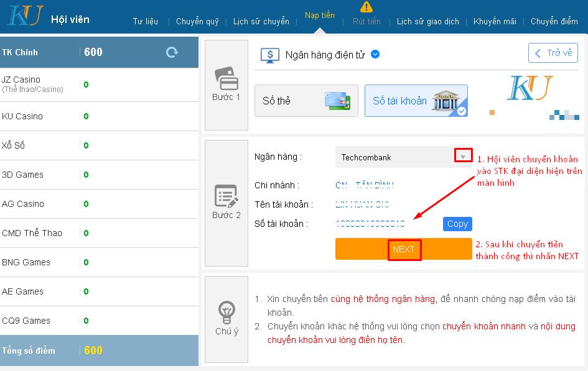Refresh the TK Chính balance
588x371 pixels.
click(x=172, y=52)
